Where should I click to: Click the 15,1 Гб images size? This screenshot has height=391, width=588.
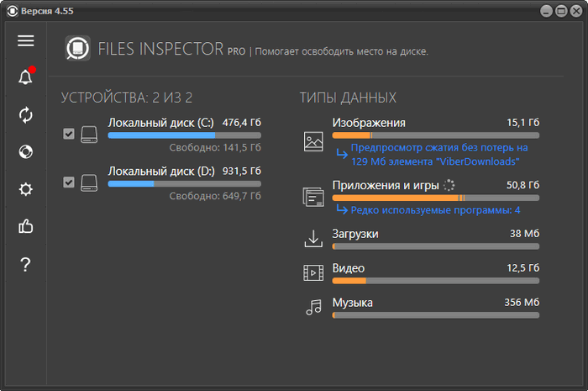(x=523, y=122)
